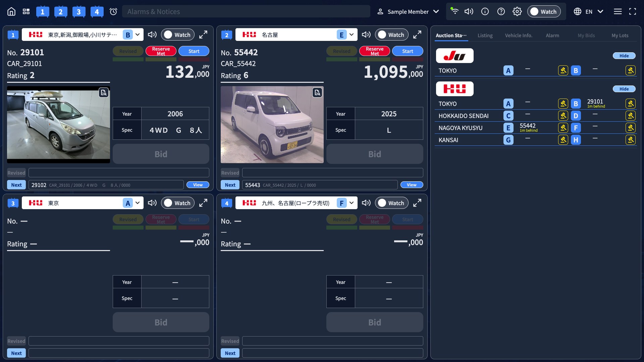The image size is (644, 362).
Task: Click View button for next lot 29102
Action: tap(198, 185)
